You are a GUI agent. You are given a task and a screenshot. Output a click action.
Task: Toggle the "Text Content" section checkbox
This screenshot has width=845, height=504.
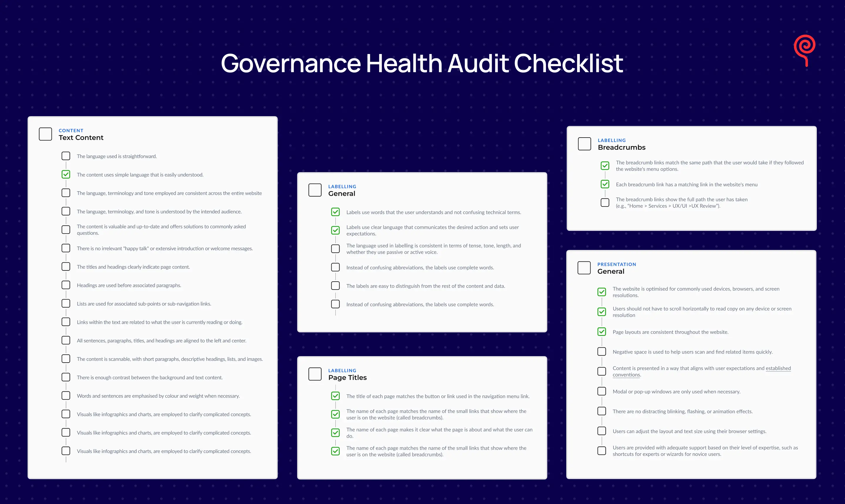[x=45, y=134]
